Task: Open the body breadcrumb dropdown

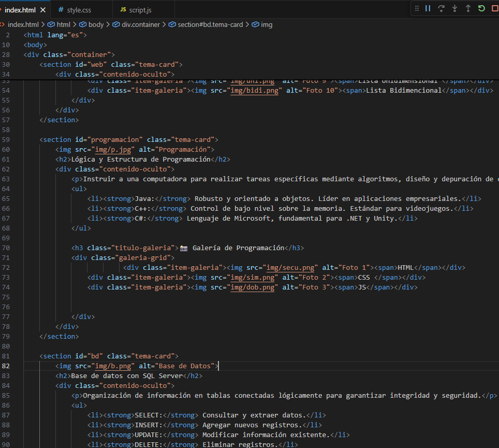Action: [x=96, y=24]
